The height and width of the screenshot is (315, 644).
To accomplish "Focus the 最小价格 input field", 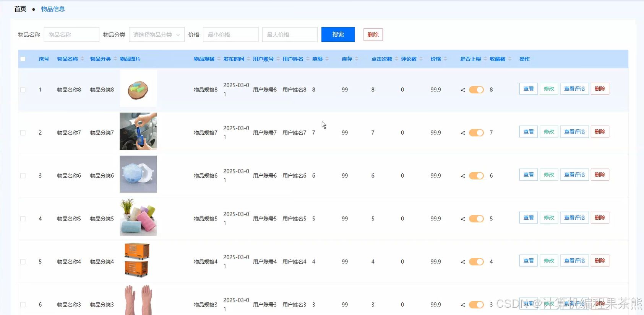I will click(231, 34).
